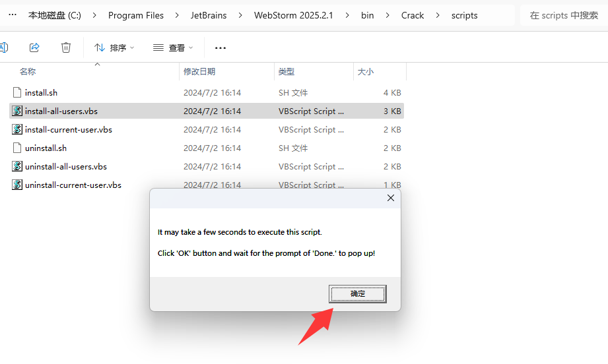Select the install-current-user.vbs file name
This screenshot has width=608, height=364.
[x=69, y=129]
